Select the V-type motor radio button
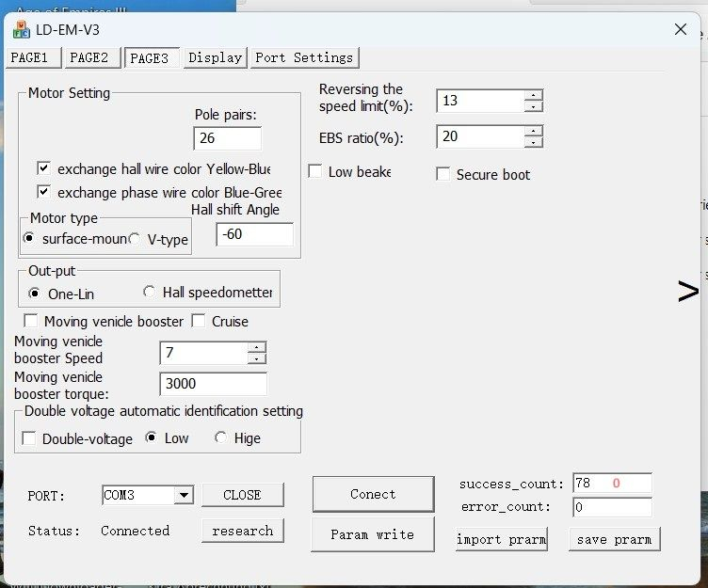 (135, 239)
